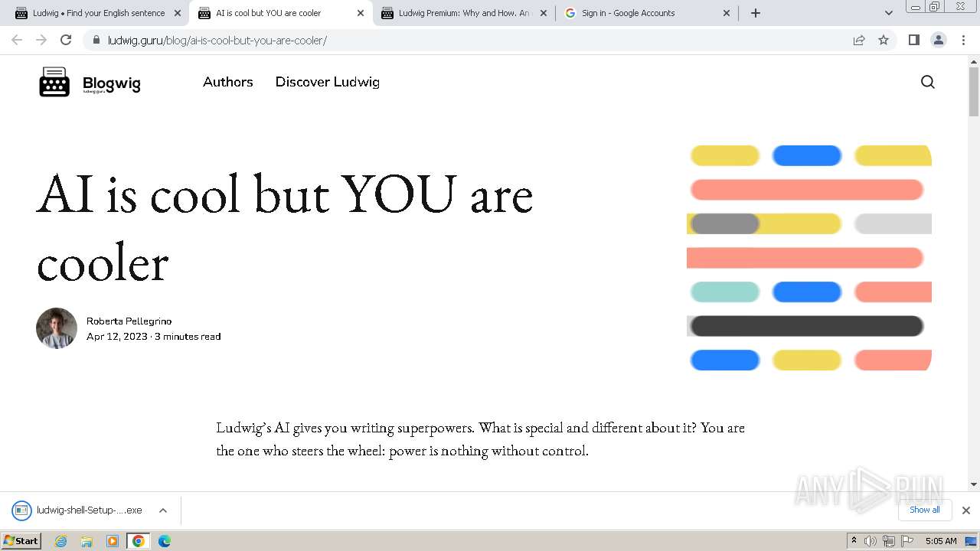This screenshot has width=980, height=551.
Task: Click scrollbar down arrow
Action: (974, 484)
